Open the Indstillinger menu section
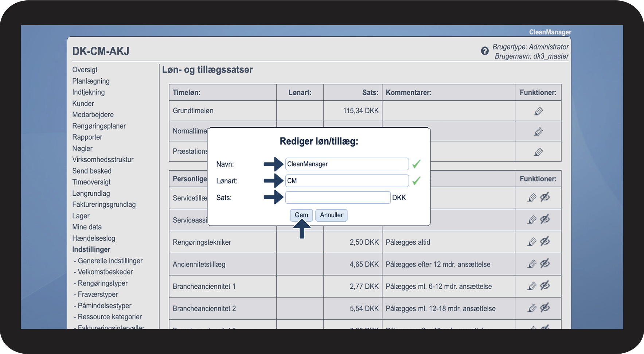644x354 pixels. pos(91,249)
